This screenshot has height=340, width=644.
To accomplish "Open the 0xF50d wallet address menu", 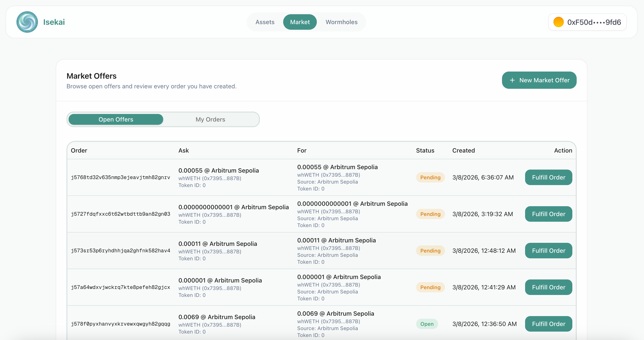I will click(x=594, y=22).
